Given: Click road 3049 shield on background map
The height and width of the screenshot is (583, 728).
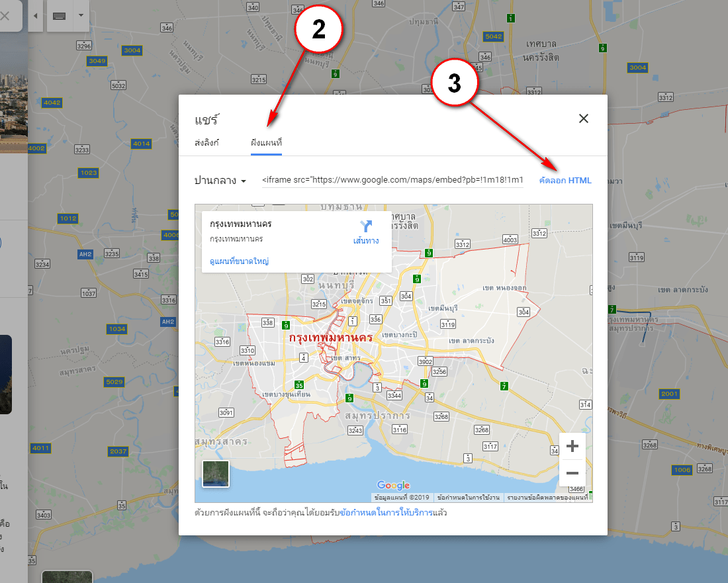Looking at the screenshot, I should (x=97, y=61).
